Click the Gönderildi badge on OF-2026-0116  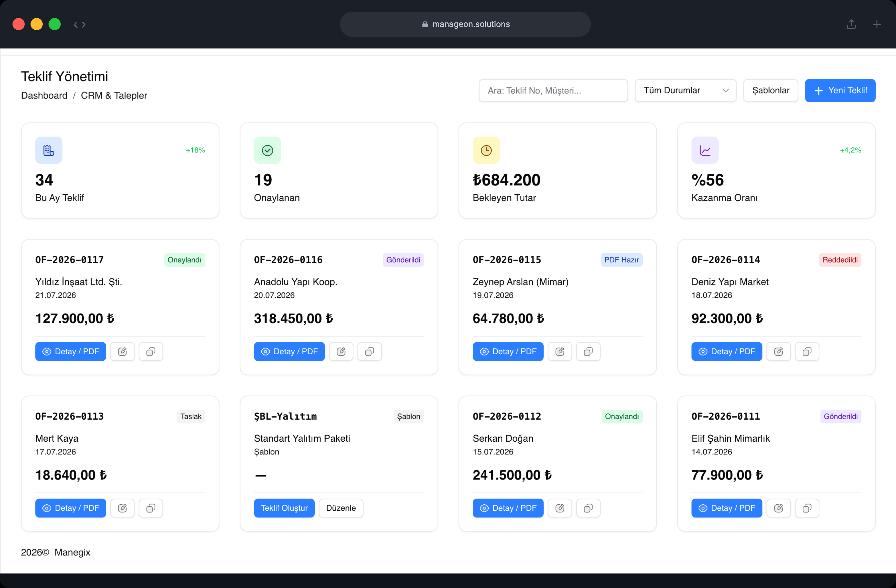(x=403, y=260)
